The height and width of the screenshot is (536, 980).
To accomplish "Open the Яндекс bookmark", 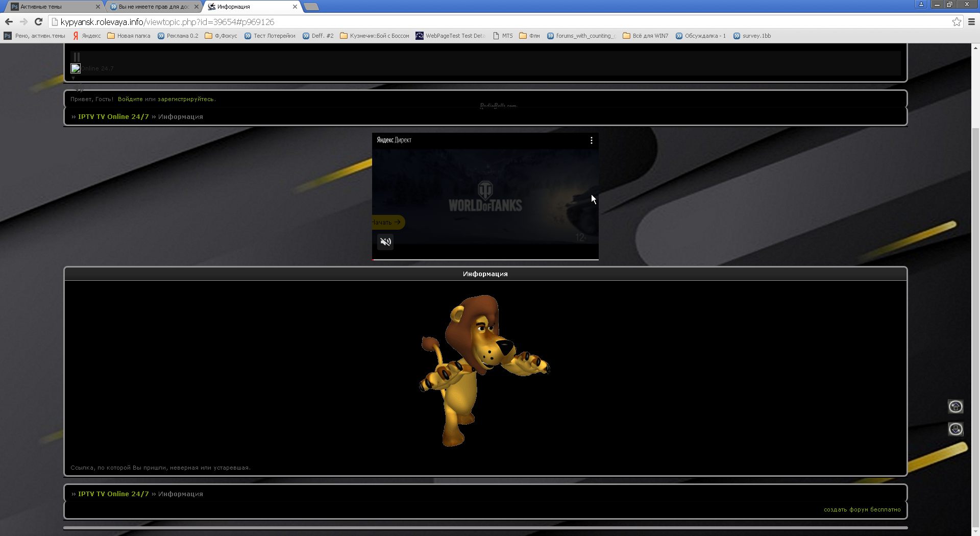I will tap(87, 36).
